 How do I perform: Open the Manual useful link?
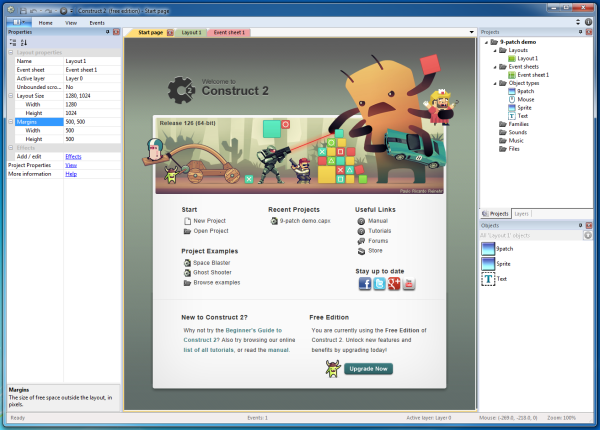(373, 221)
